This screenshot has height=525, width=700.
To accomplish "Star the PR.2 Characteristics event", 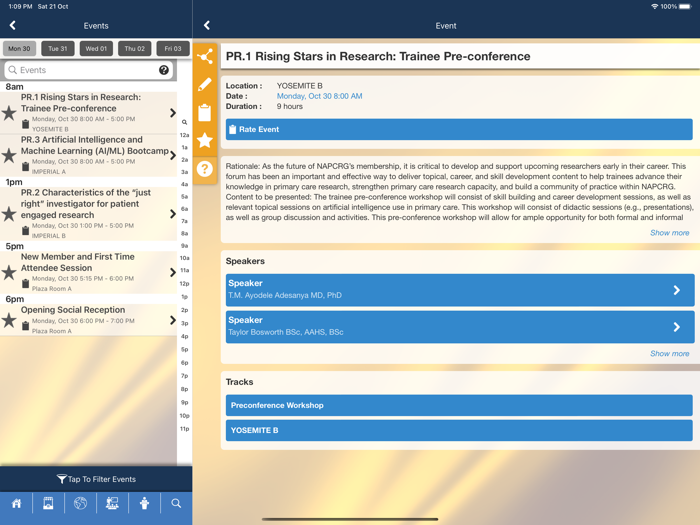I will pos(9,214).
